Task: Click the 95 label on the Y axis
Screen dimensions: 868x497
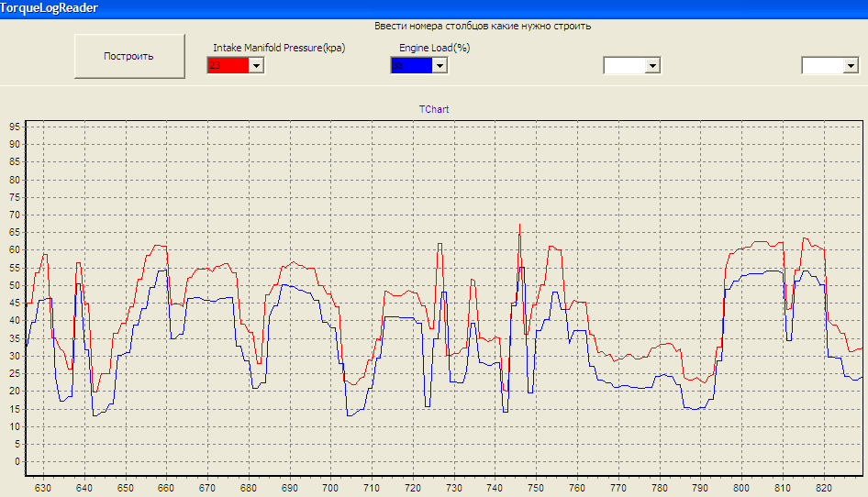Action: (14, 127)
